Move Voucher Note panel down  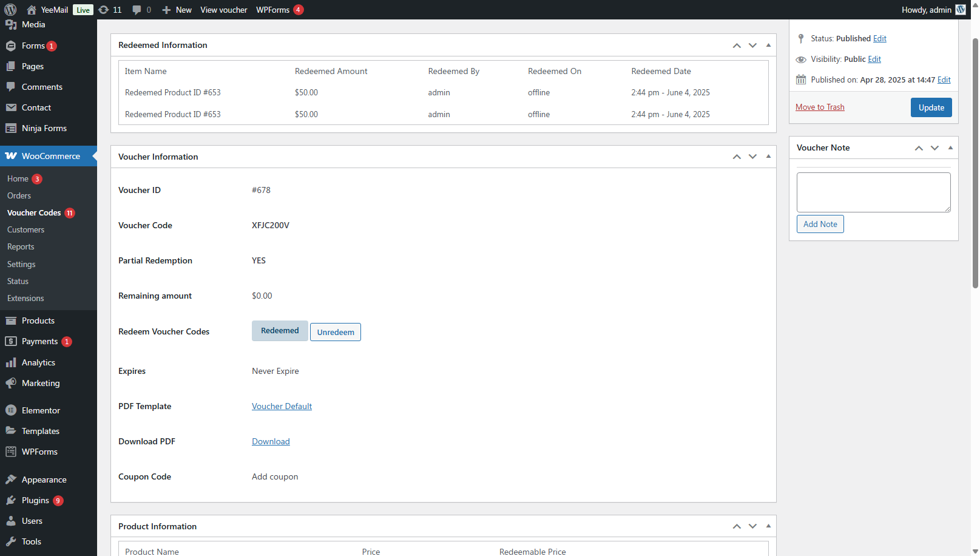point(934,148)
